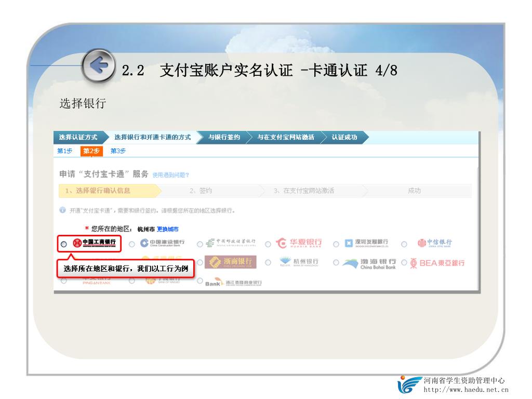Click the 更换城市 link

168,229
